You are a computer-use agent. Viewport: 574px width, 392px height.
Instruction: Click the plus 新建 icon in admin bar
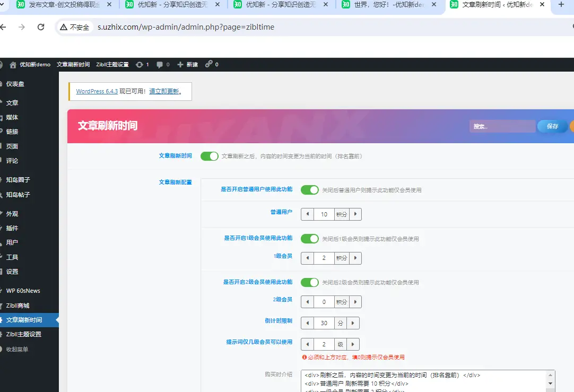180,65
